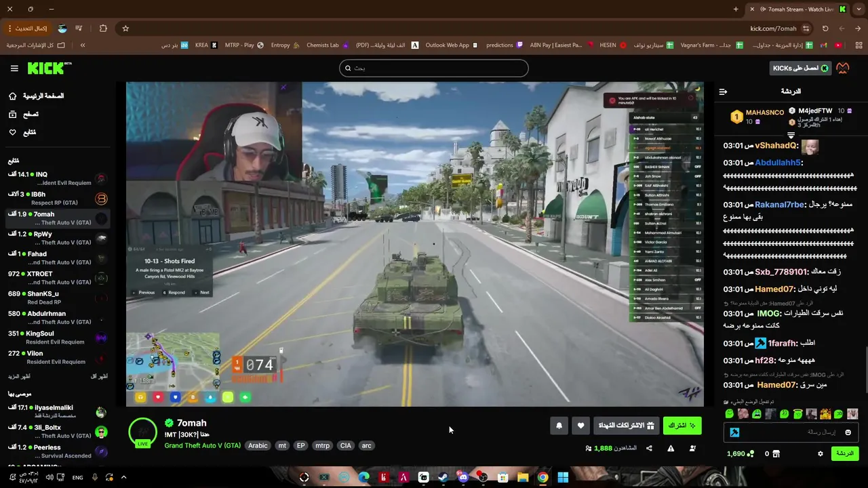Show fewer followed channels

[x=100, y=376]
